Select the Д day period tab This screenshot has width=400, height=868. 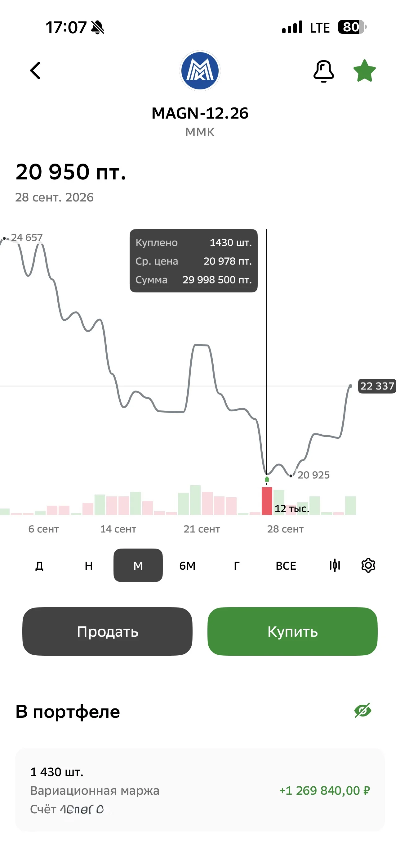39,565
